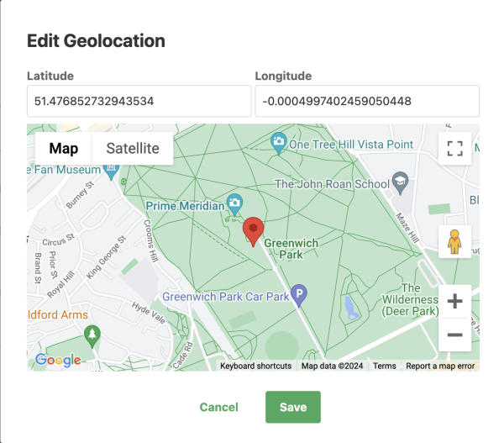This screenshot has height=443, width=504.
Task: Click the tree icon near Guildford Arms
Action: click(92, 334)
